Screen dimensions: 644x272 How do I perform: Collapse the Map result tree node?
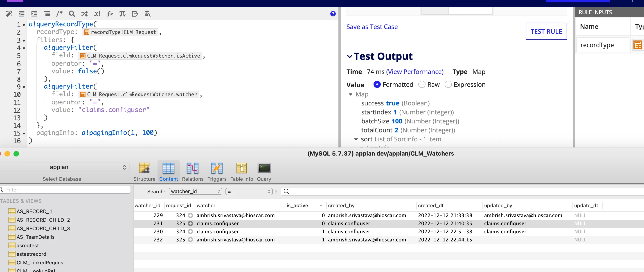(x=351, y=94)
